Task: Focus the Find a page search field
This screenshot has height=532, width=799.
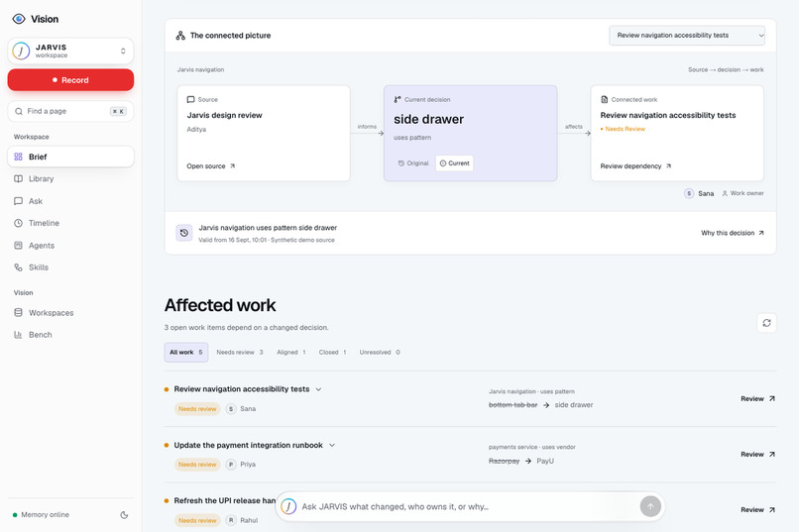Action: coord(70,111)
